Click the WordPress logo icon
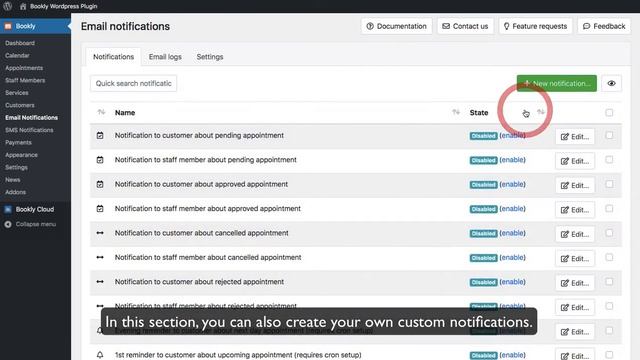This screenshot has width=640, height=360. click(x=7, y=6)
